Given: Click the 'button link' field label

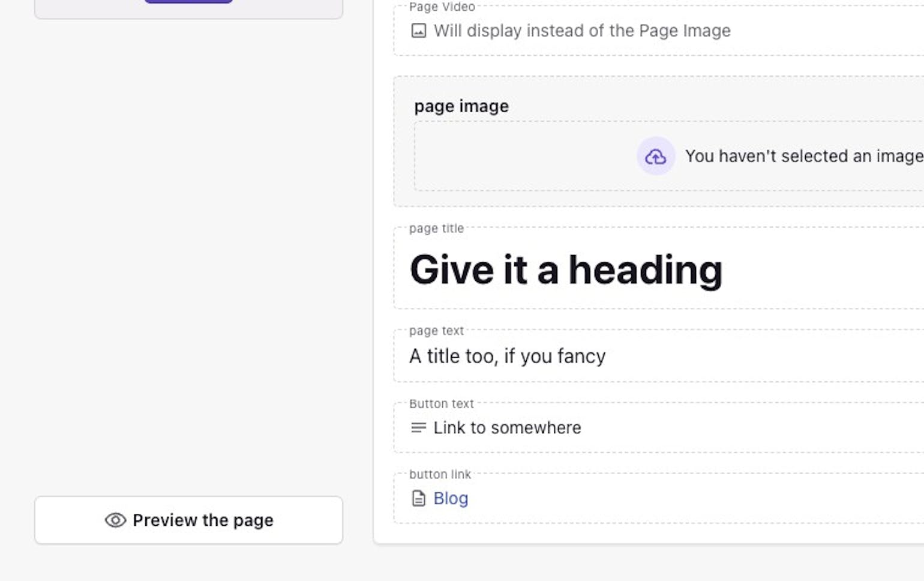Looking at the screenshot, I should 440,474.
